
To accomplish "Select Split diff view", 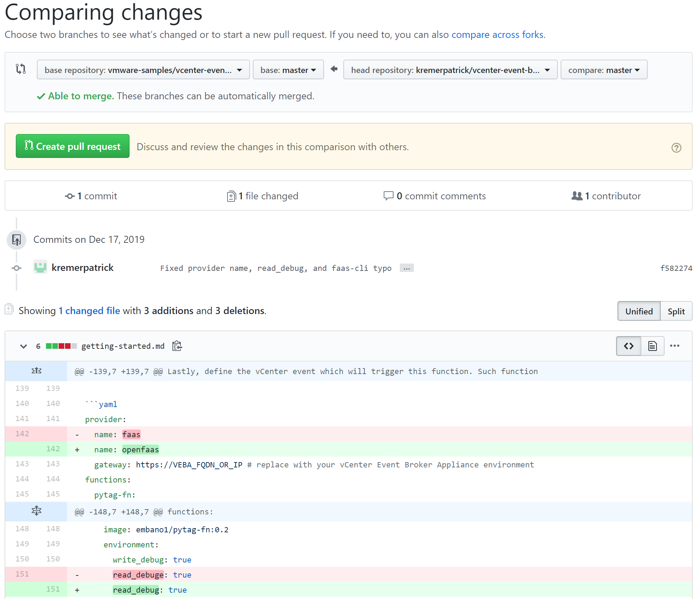I will coord(676,311).
